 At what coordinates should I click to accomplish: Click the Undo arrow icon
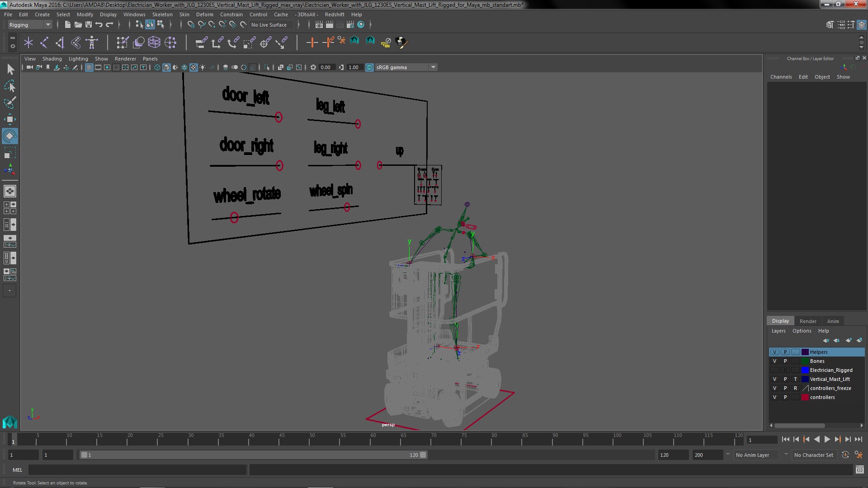[99, 24]
